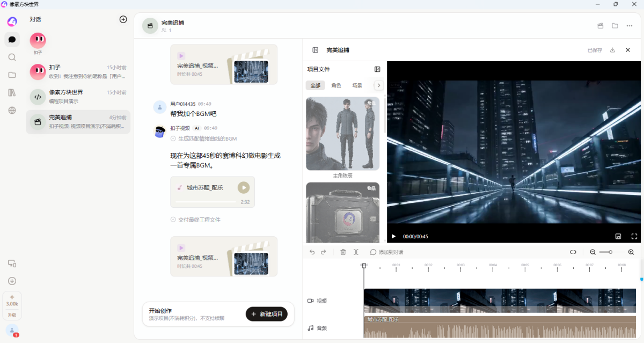644x343 pixels.
Task: Collapse the editor panel beside 完美追捕 title
Action: [315, 50]
